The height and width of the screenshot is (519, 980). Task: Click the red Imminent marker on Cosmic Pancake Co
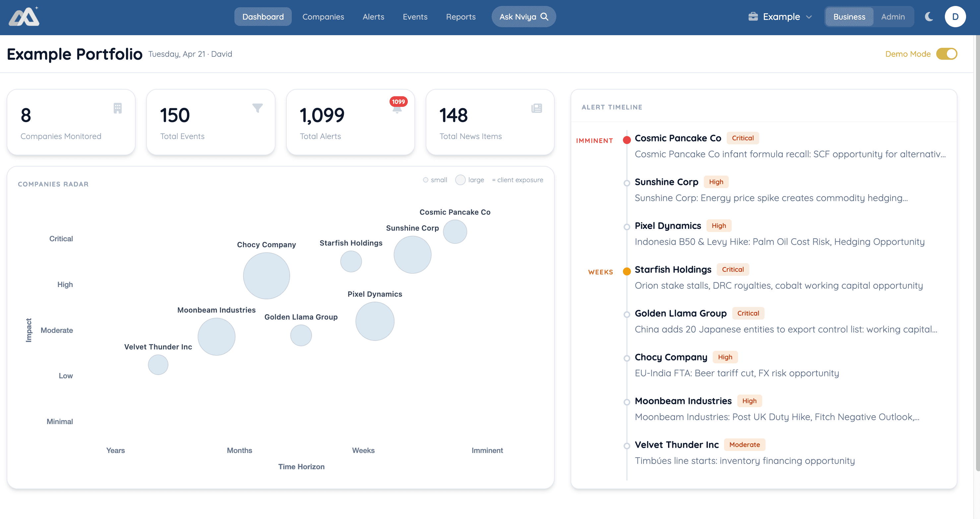point(627,140)
